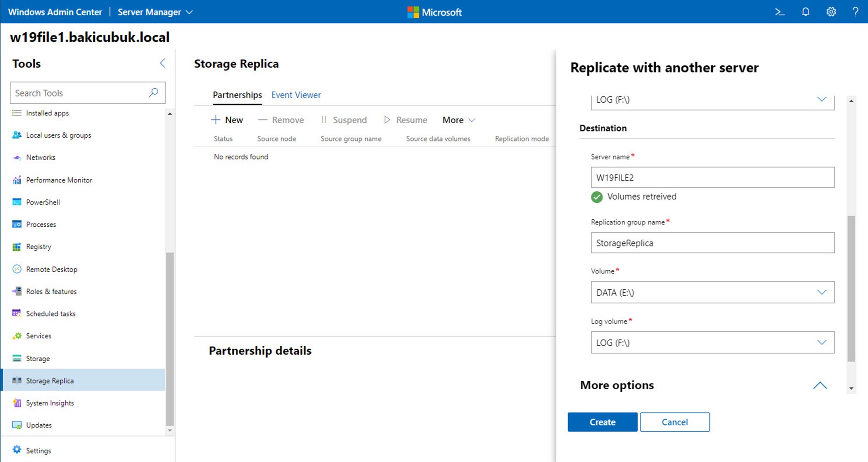Open the notifications bell

pos(806,12)
